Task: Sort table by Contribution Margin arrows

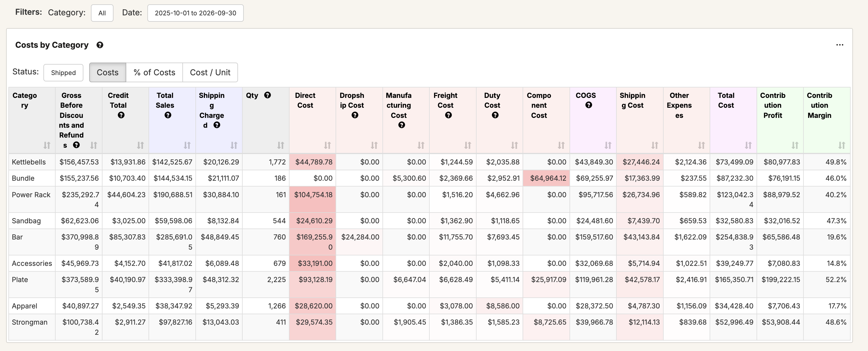Action: click(841, 145)
